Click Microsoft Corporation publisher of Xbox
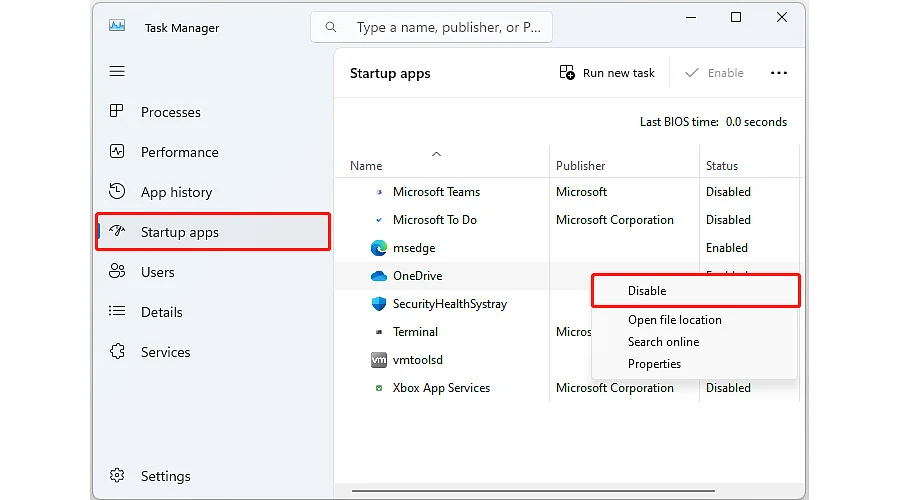Image resolution: width=900 pixels, height=500 pixels. (615, 388)
